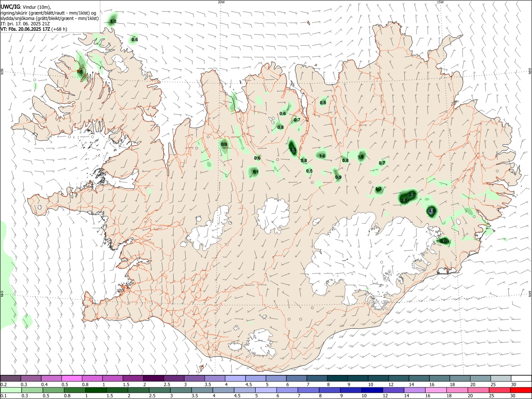Select the 2.5 rainfall value on the map
This screenshot has height=399, width=532.
[404, 200]
